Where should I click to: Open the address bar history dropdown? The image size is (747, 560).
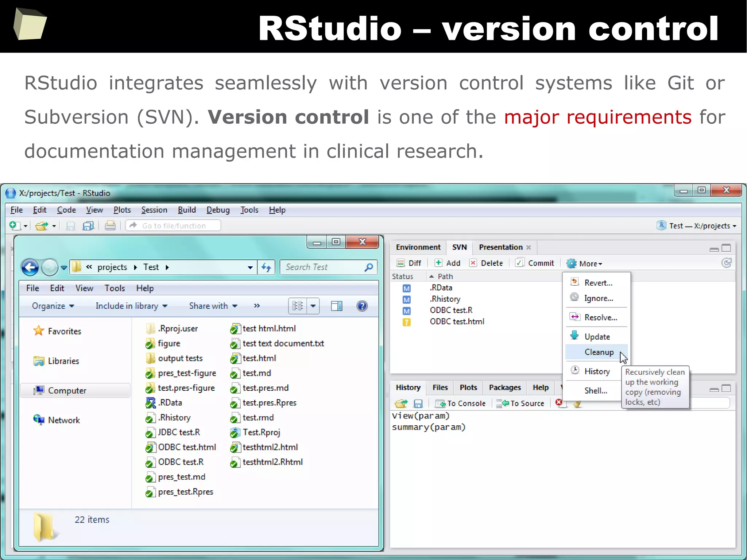coord(250,267)
